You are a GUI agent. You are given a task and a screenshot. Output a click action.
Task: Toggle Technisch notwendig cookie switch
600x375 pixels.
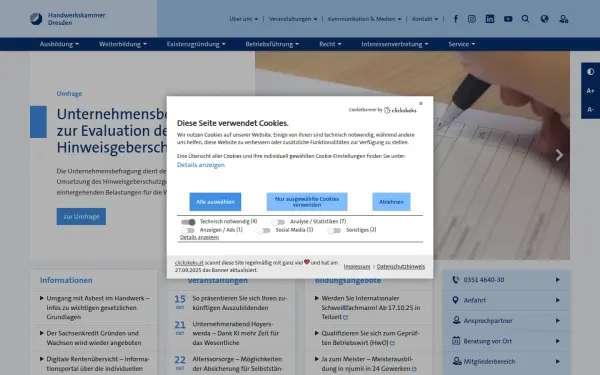188,222
